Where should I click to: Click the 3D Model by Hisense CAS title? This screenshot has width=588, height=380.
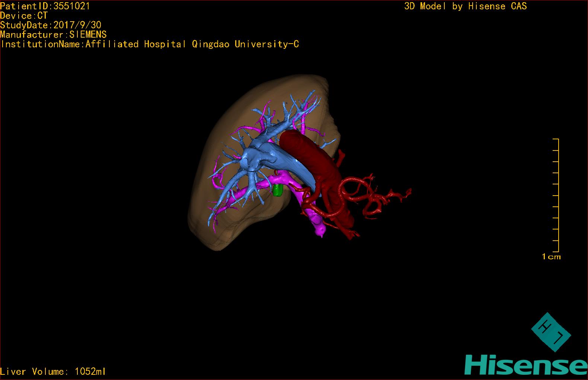tap(465, 6)
